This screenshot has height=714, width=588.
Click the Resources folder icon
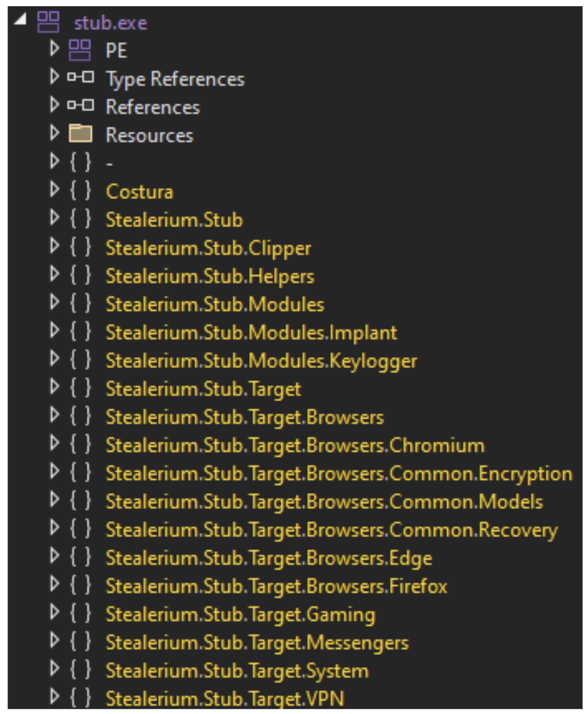click(x=81, y=135)
